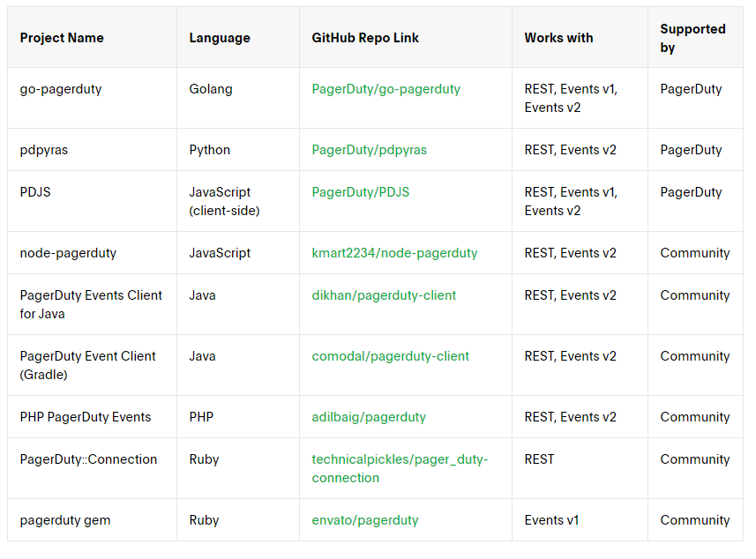Click Community in PagerDuty::Connection row
Image resolution: width=756 pixels, height=559 pixels.
pyautogui.click(x=695, y=459)
